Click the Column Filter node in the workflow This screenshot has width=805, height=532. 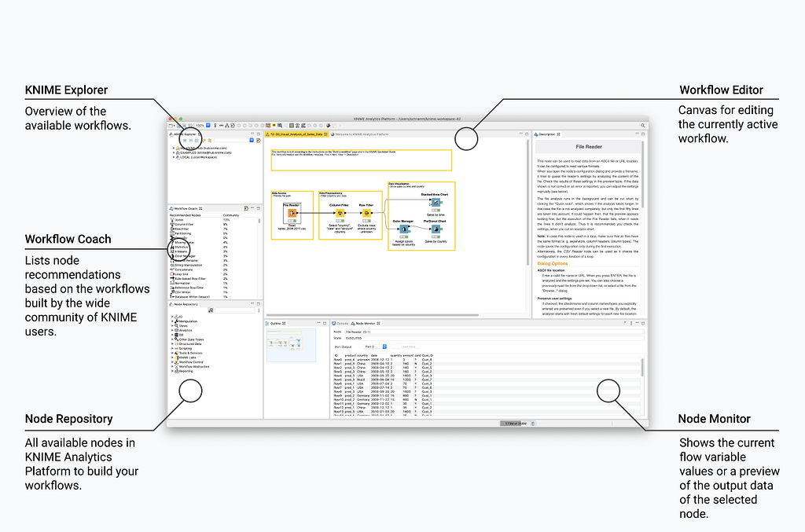340,213
